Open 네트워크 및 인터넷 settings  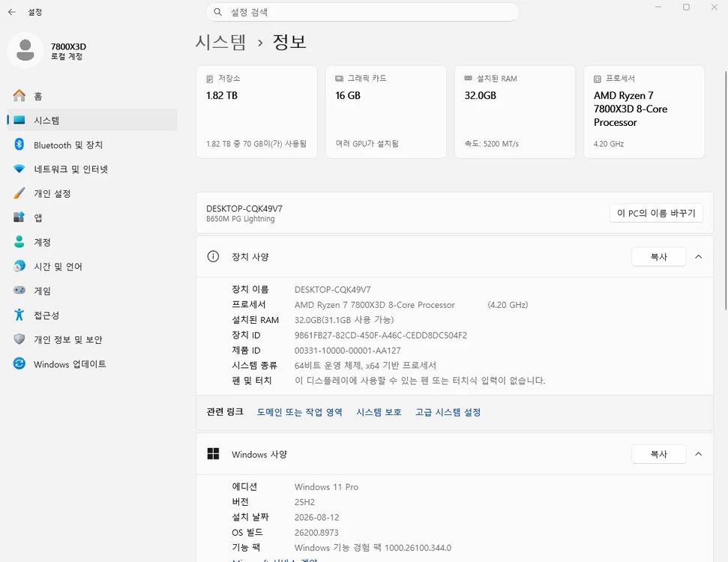92,169
